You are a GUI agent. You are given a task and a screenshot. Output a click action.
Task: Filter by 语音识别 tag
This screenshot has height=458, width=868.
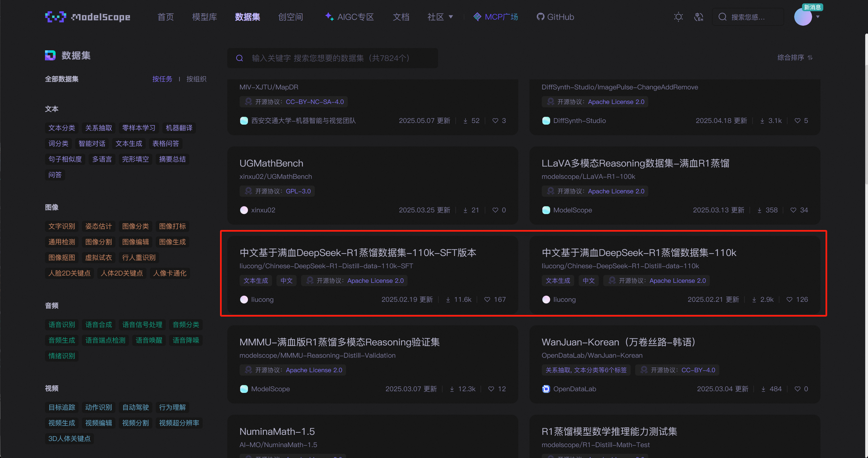click(x=62, y=325)
